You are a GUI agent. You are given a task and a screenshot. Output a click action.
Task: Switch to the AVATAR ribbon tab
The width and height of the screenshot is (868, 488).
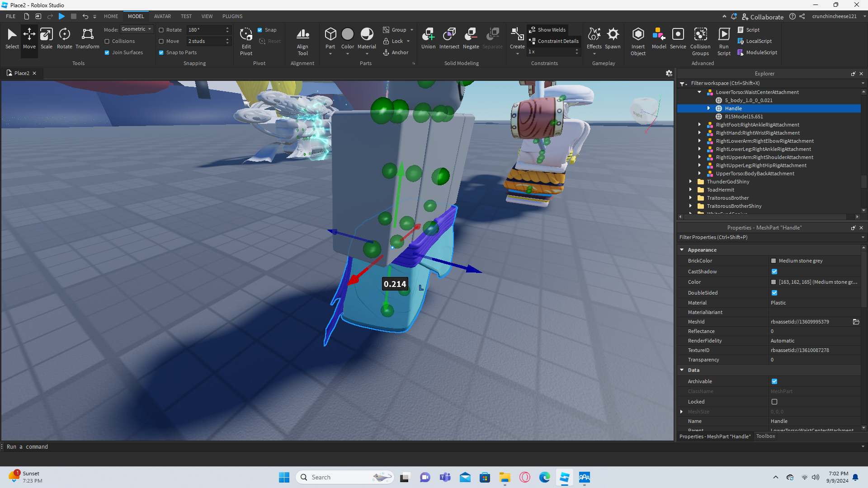click(162, 16)
